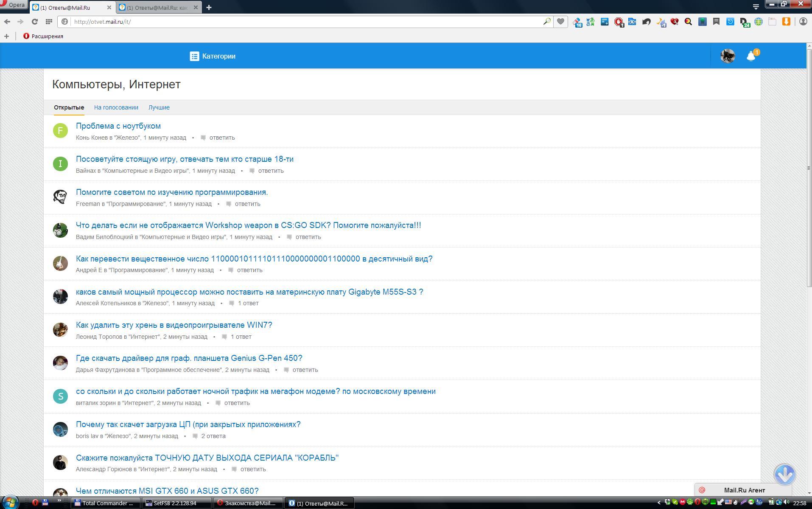Screen dimensions: 812x509
Task: Open the red heart wrench extension icon
Action: tap(675, 21)
